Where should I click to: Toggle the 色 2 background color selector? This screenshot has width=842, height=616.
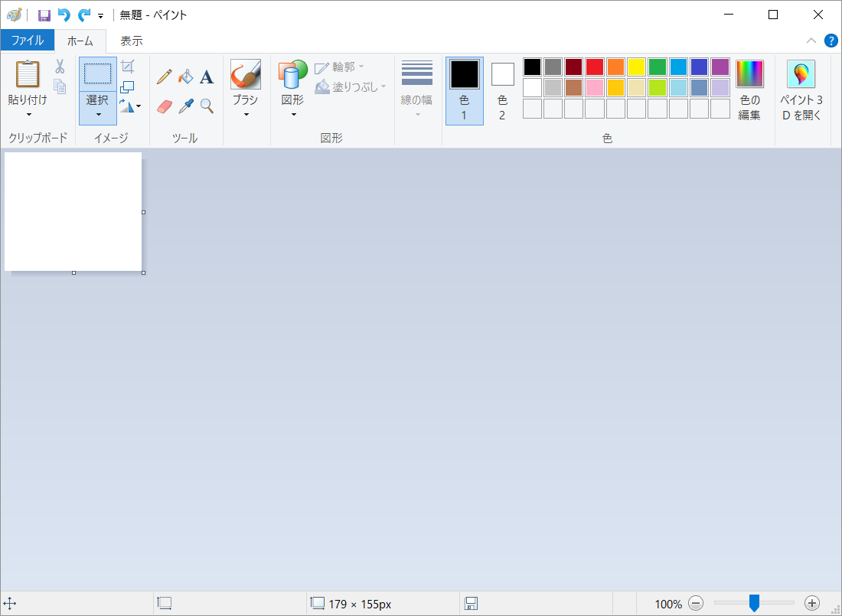[502, 90]
